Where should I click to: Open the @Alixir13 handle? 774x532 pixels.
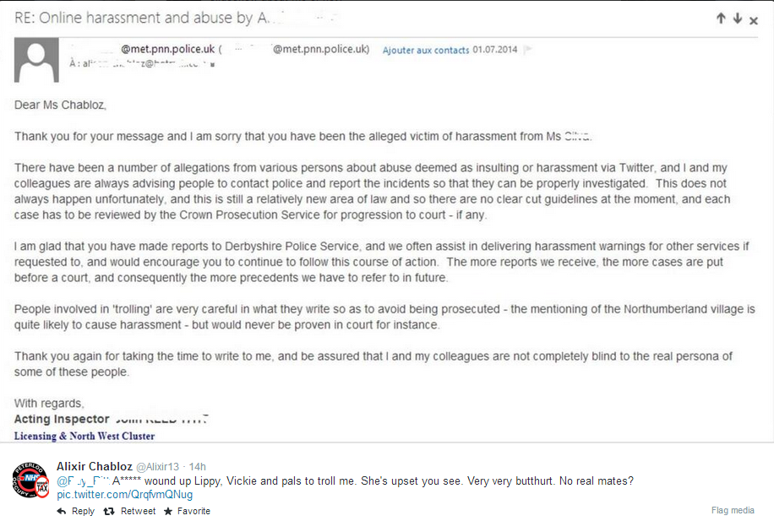click(x=157, y=467)
